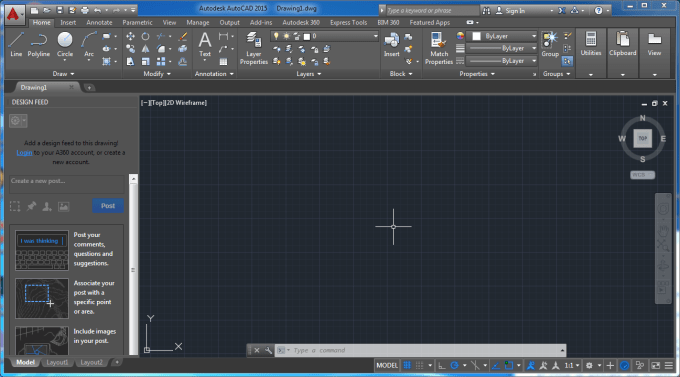Click the Group icon
680x377 pixels.
[550, 44]
